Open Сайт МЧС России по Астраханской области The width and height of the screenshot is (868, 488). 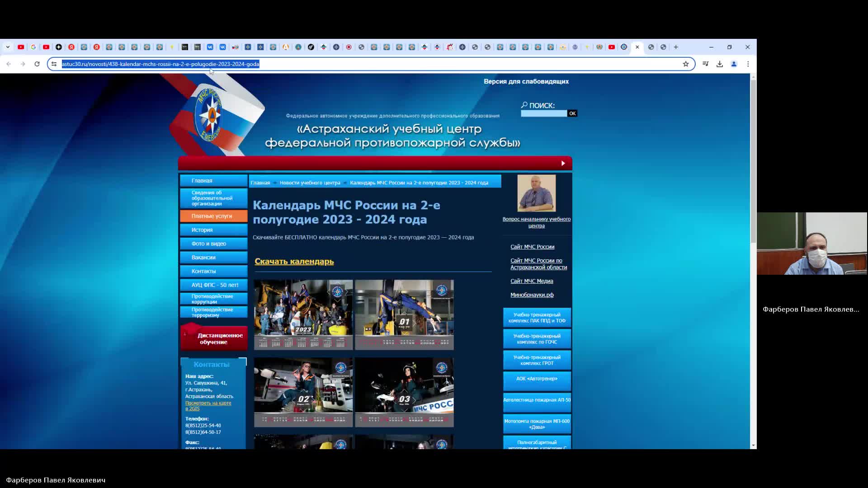[538, 264]
